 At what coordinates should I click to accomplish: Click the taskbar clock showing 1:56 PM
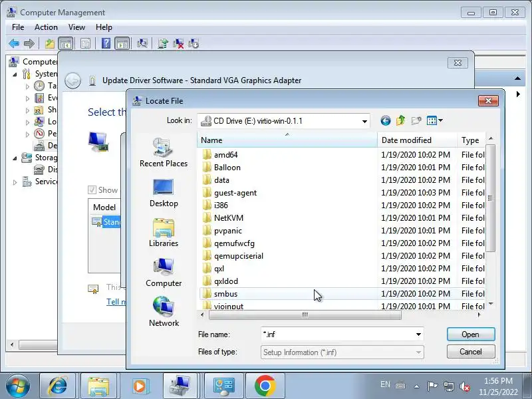click(x=498, y=386)
